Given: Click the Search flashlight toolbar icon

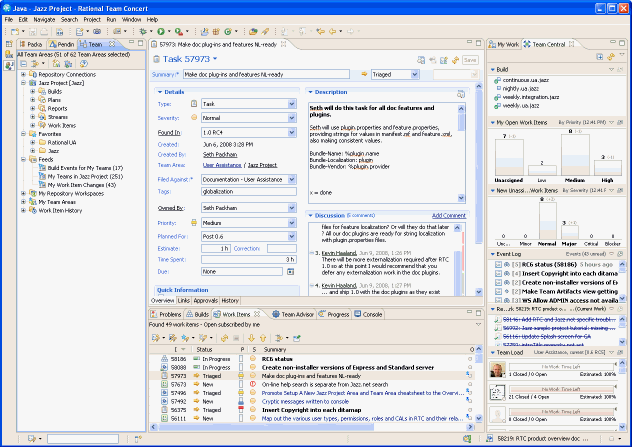Looking at the screenshot, I should point(265,31).
